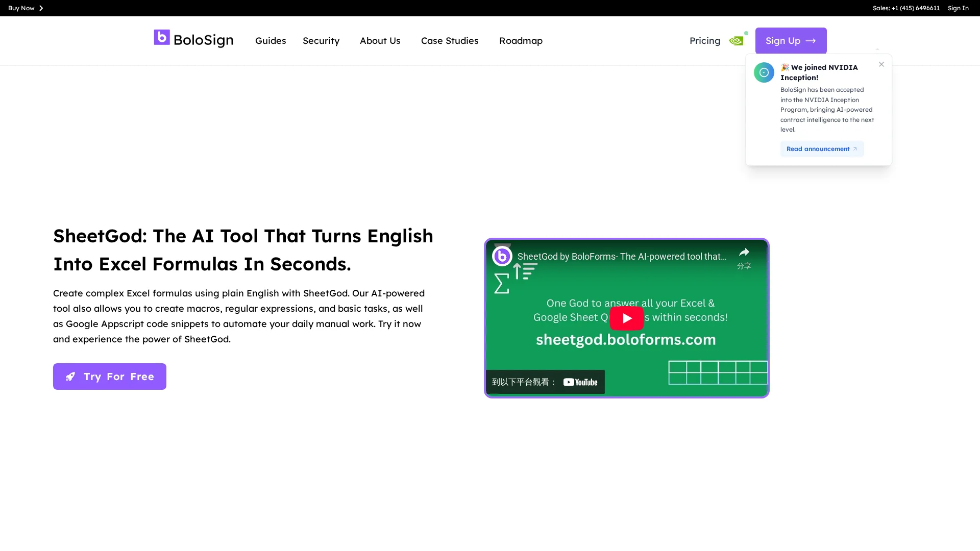Image resolution: width=980 pixels, height=551 pixels.
Task: Click the share arrow icon on video
Action: coord(744,253)
